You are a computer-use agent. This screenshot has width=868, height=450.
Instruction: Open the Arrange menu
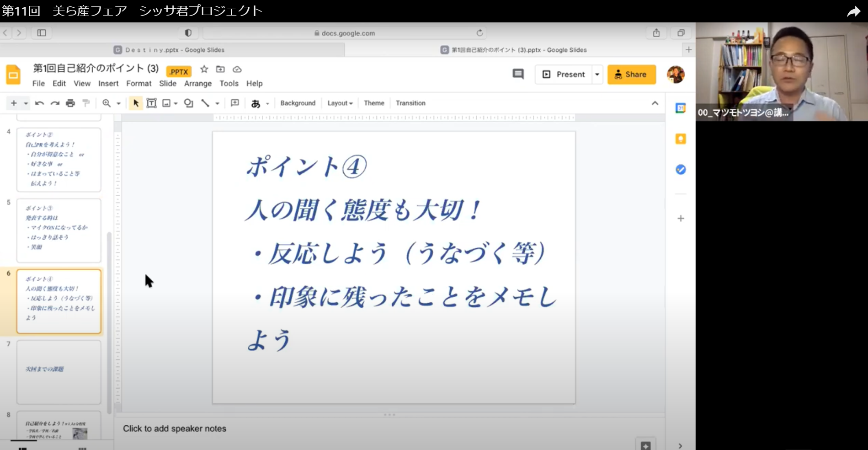[198, 84]
